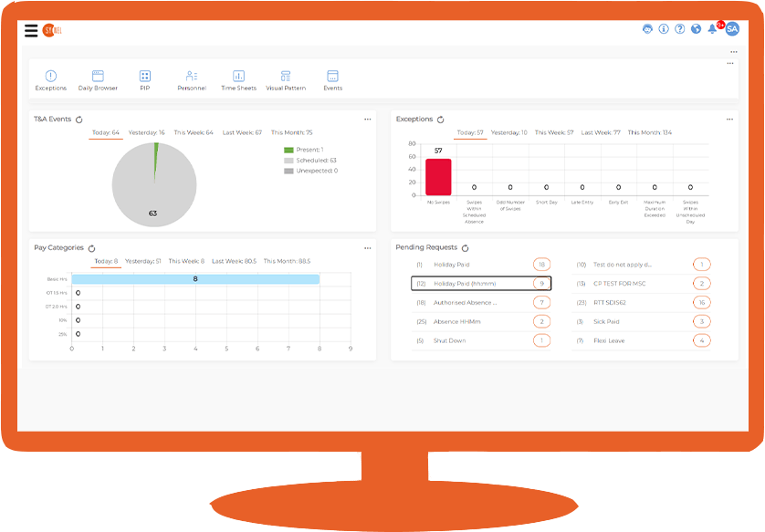Open the help question mark icon

coord(679,29)
